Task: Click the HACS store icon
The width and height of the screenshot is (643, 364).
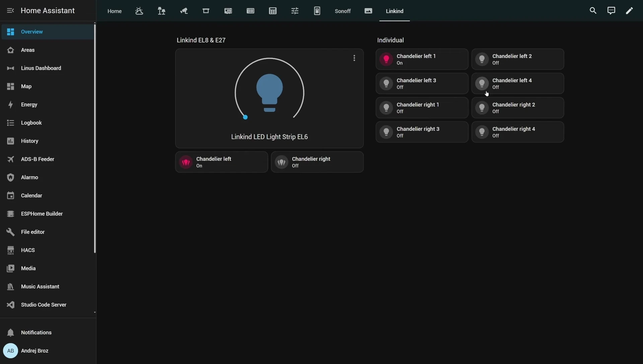Action: [11, 250]
